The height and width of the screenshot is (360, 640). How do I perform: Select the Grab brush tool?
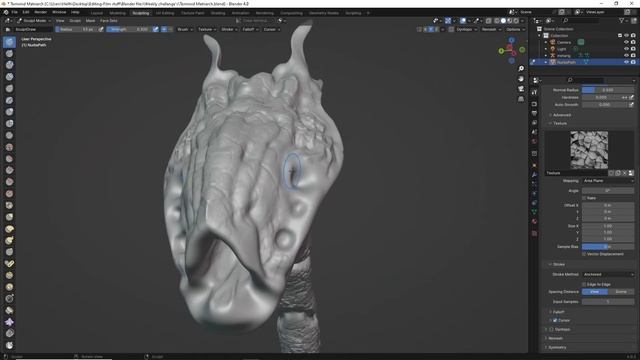tap(9, 217)
